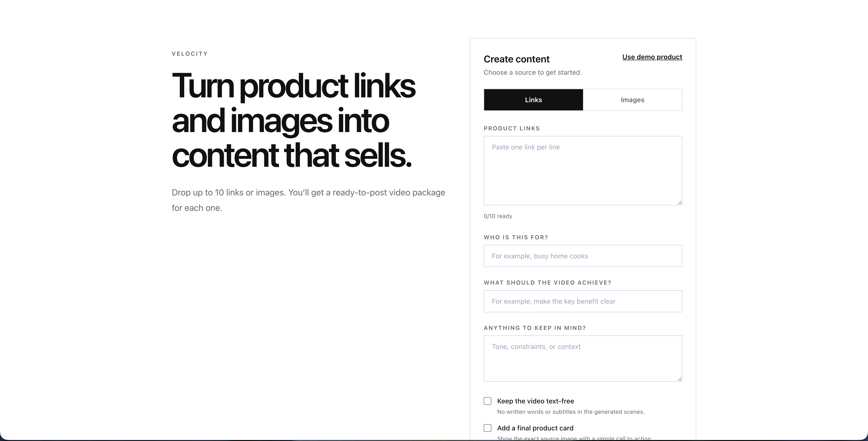Screen dimensions: 868x441
Task: Focus the Anything to keep in mind textarea
Action: [x=583, y=358]
